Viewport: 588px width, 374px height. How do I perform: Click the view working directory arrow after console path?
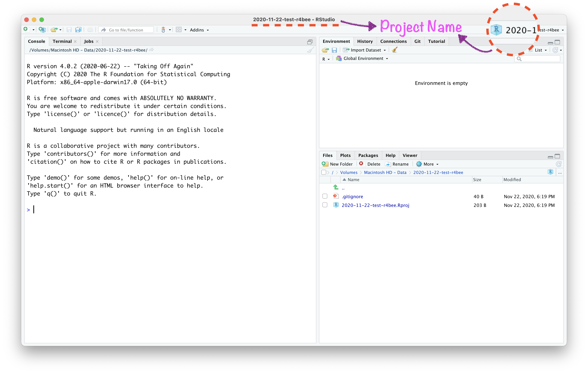[151, 50]
